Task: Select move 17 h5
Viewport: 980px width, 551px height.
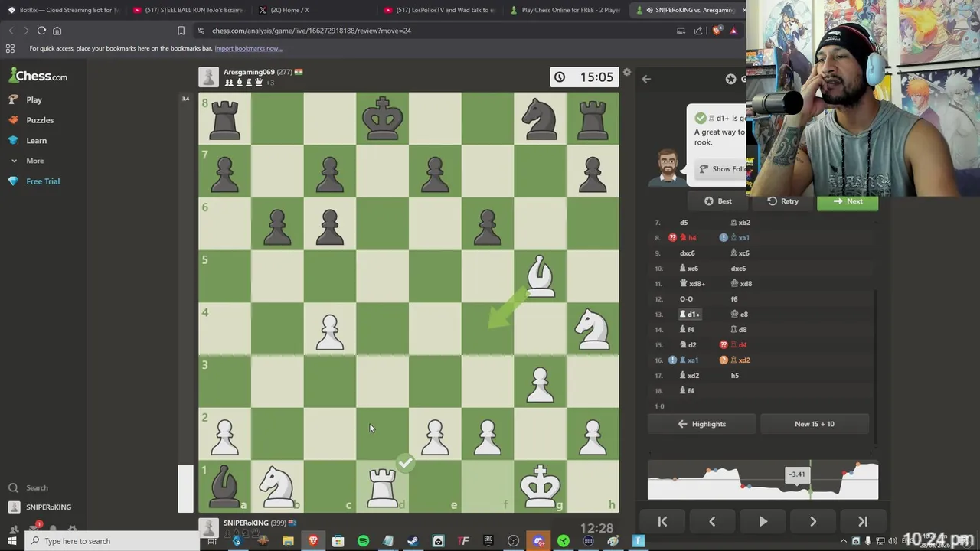Action: point(734,376)
